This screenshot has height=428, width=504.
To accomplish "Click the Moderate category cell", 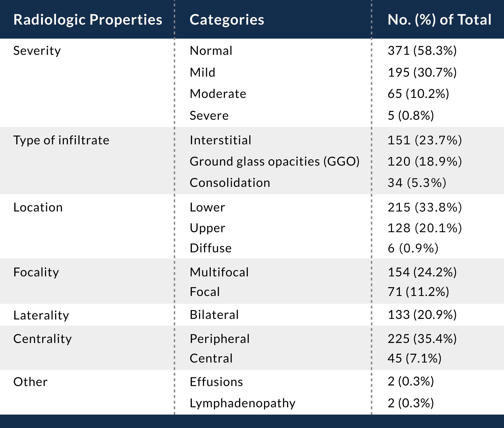I will coord(218,94).
